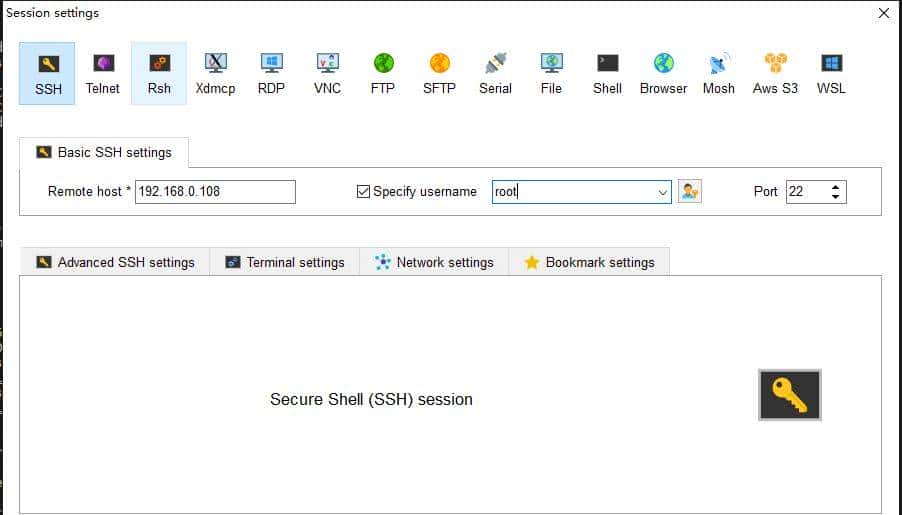
Task: Click the Remote host input field
Action: [215, 191]
